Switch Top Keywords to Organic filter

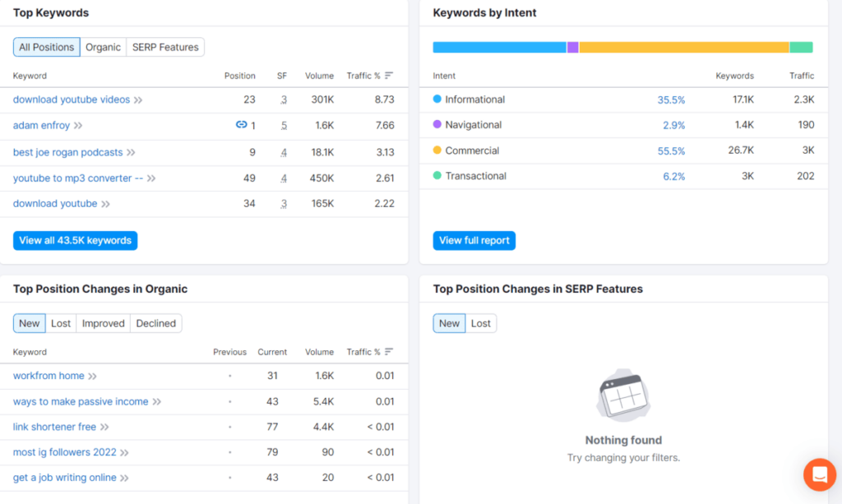point(103,47)
